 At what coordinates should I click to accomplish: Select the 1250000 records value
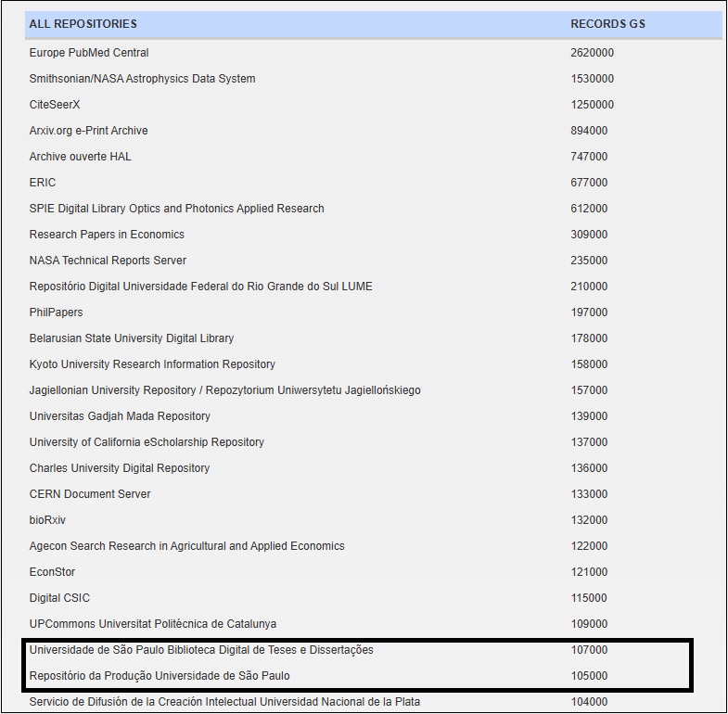[x=592, y=105]
